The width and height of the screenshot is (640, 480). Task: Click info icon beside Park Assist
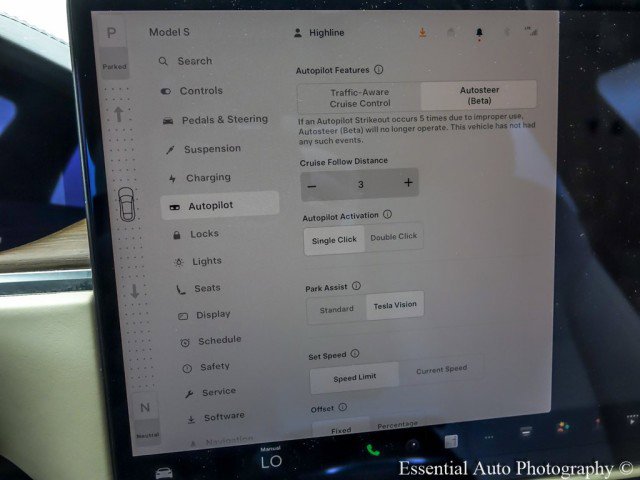tap(356, 286)
